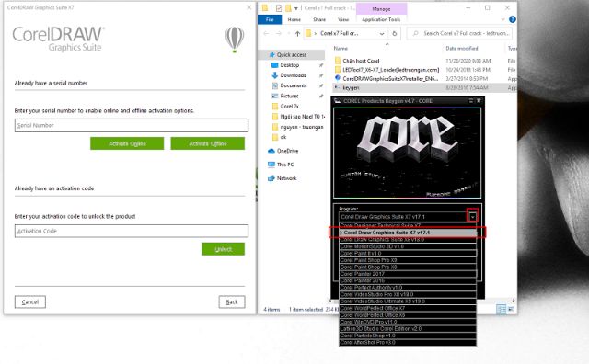The image size is (589, 364).
Task: Click the Activate Online button
Action: click(x=127, y=143)
